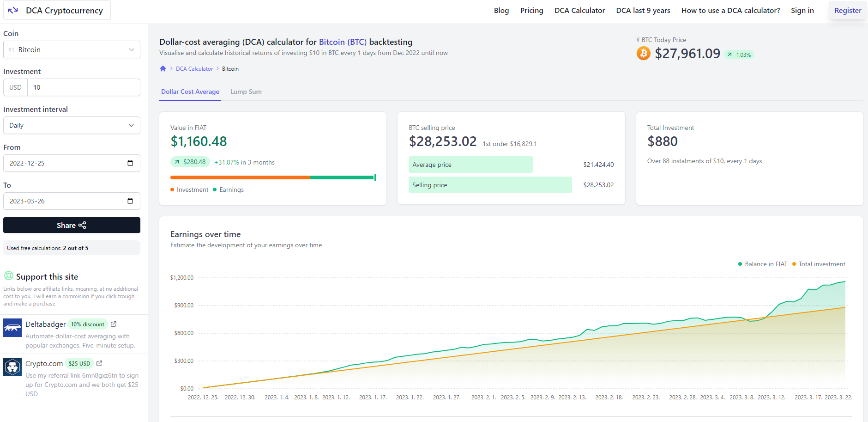
Task: Click the Earnings green legend item
Action: [228, 190]
